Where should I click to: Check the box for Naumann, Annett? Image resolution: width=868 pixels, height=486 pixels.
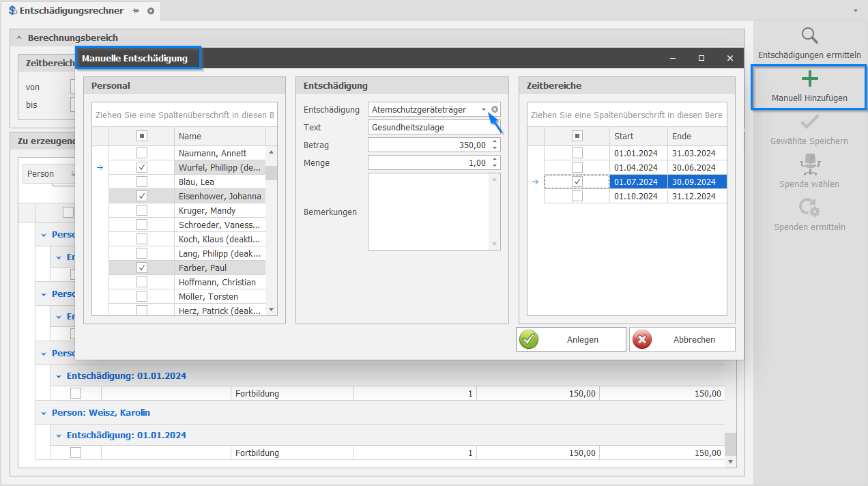[x=142, y=153]
